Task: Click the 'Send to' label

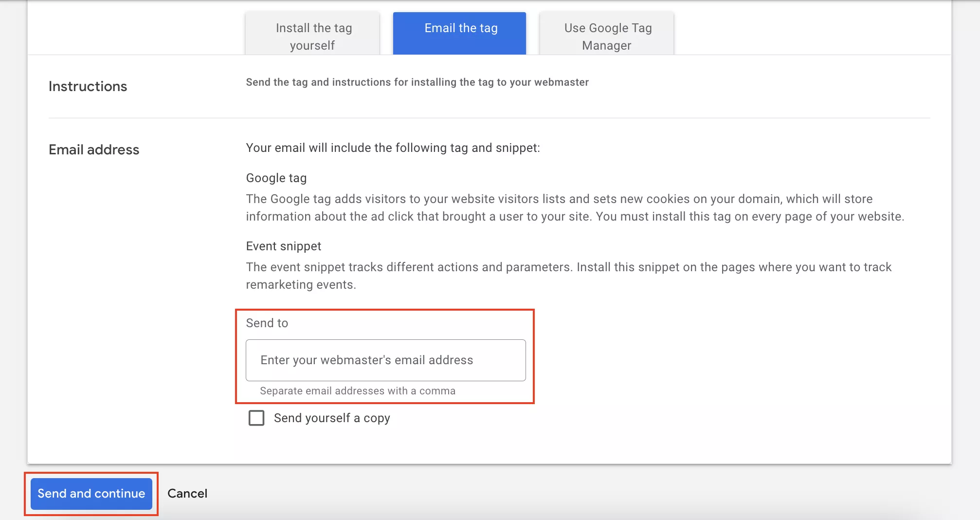Action: tap(267, 323)
